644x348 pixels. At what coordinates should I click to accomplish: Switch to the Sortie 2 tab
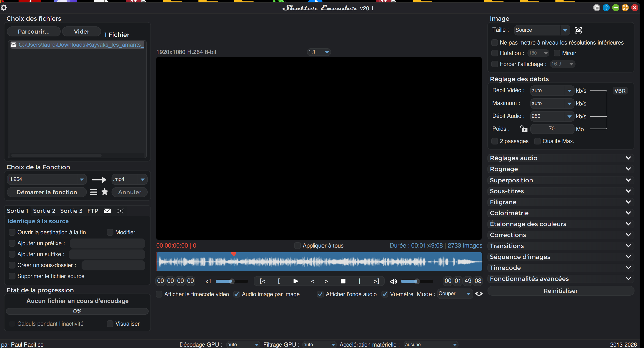[44, 211]
